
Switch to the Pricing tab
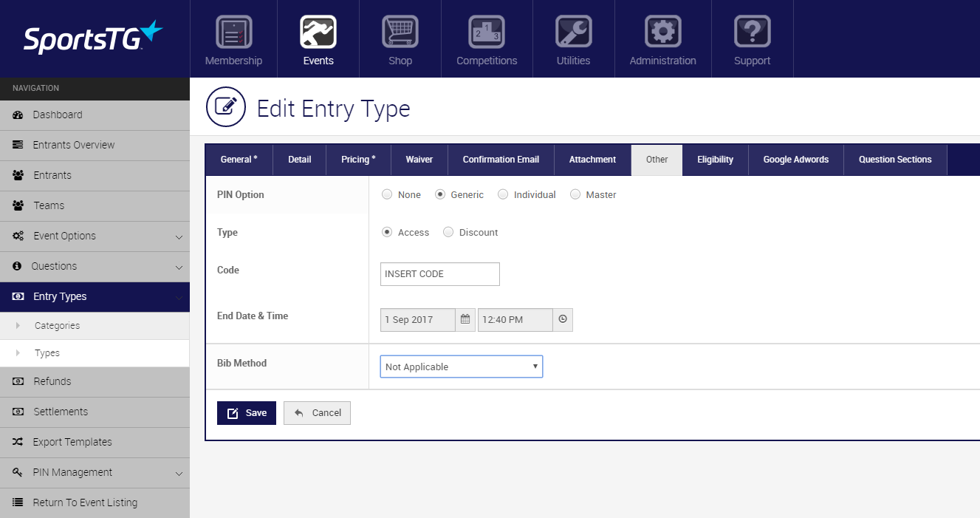(358, 160)
